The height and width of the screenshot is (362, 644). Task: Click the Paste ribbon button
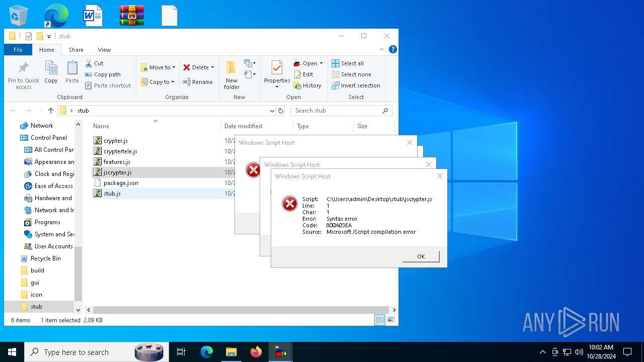tap(72, 72)
